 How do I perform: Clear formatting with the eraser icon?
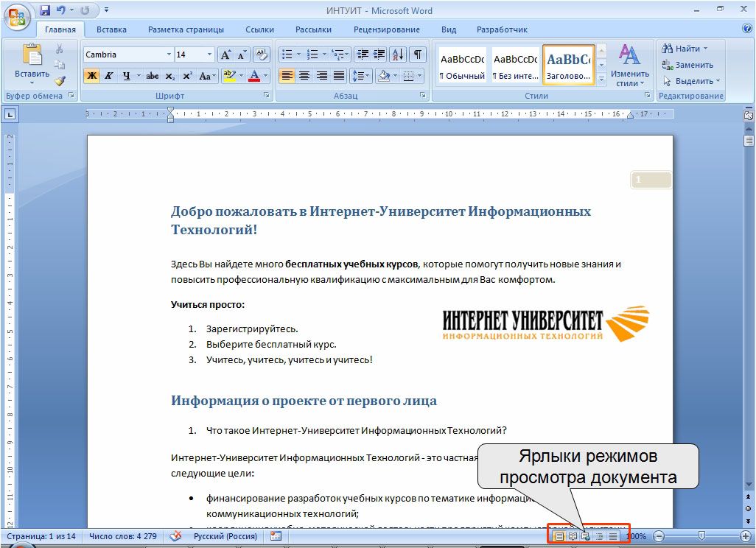pyautogui.click(x=261, y=55)
